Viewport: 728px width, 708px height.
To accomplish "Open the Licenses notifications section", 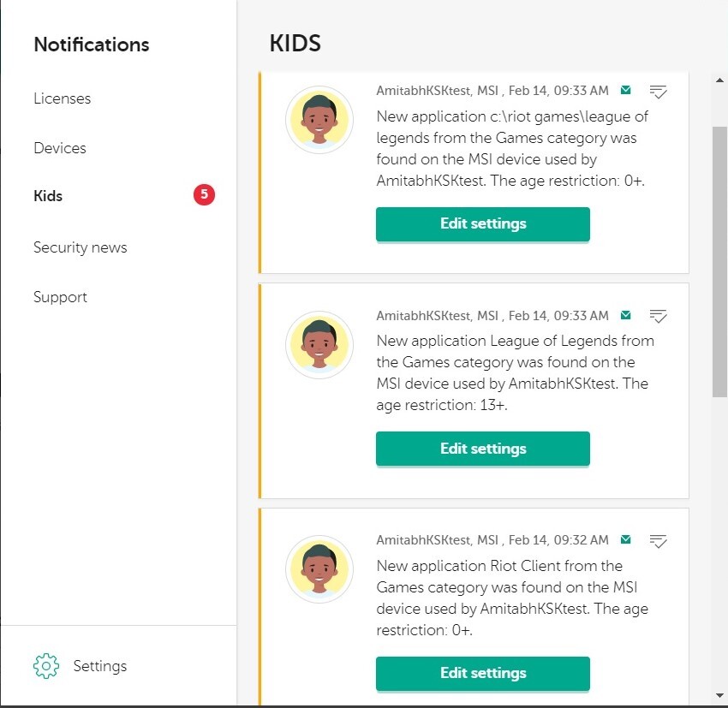I will pyautogui.click(x=63, y=98).
